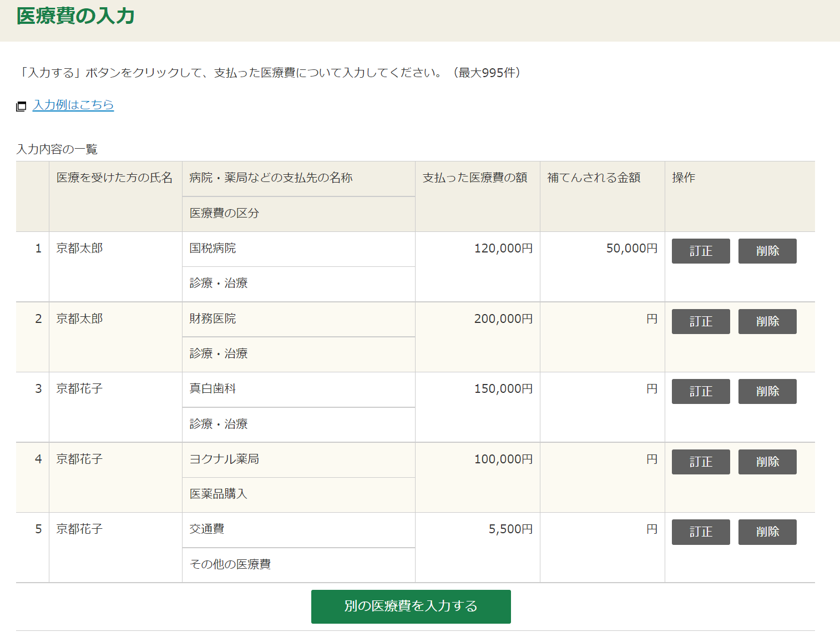Edit row 3 真白歯科 with 訂正
Viewport: 840px width, 642px height.
tap(700, 391)
